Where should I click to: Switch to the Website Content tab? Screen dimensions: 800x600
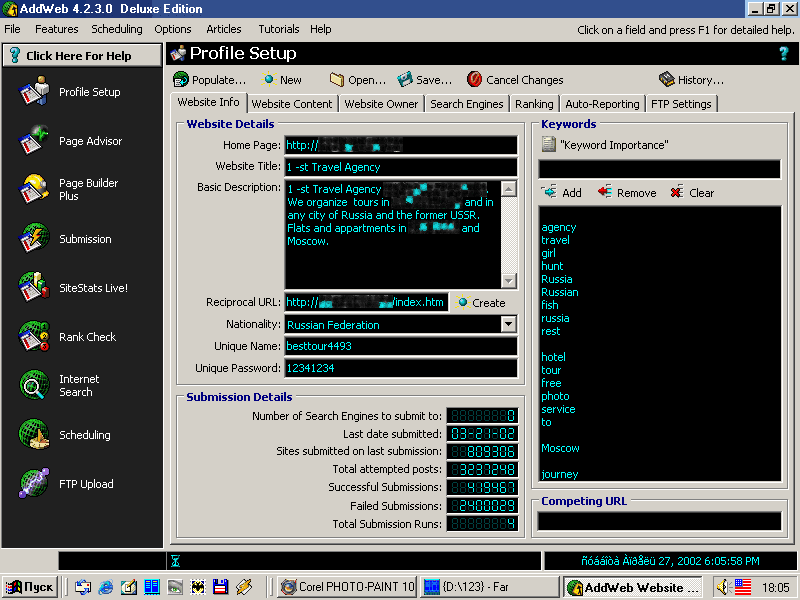tap(292, 104)
